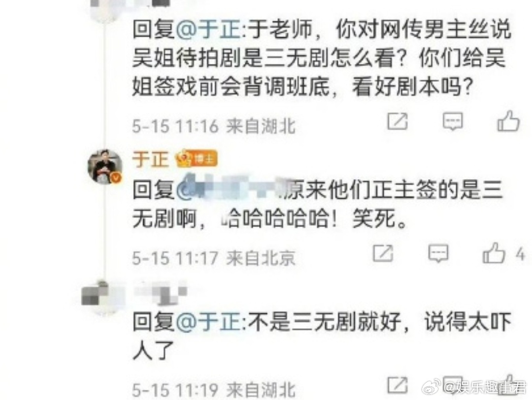
Task: Reply to the 11:16 comment via comment icon
Action: (x=453, y=122)
